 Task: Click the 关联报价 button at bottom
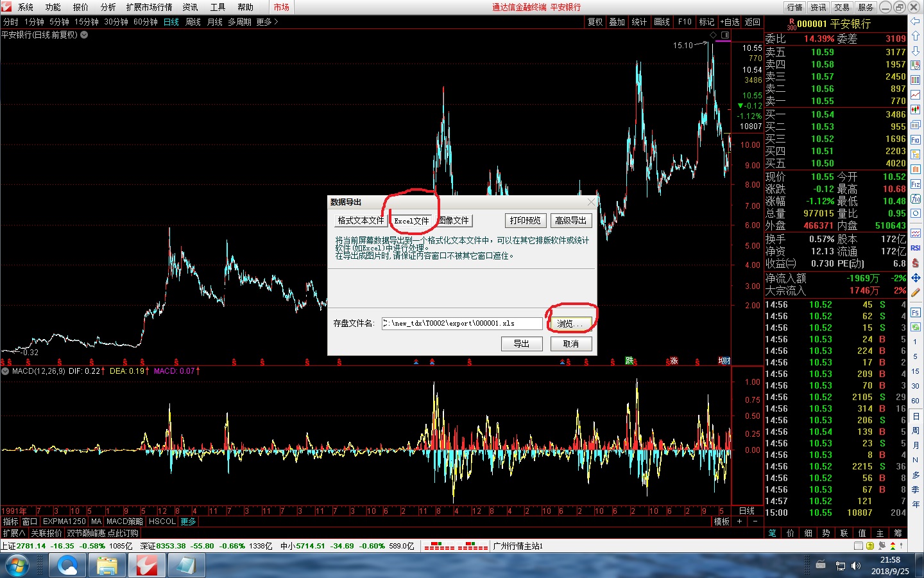46,533
